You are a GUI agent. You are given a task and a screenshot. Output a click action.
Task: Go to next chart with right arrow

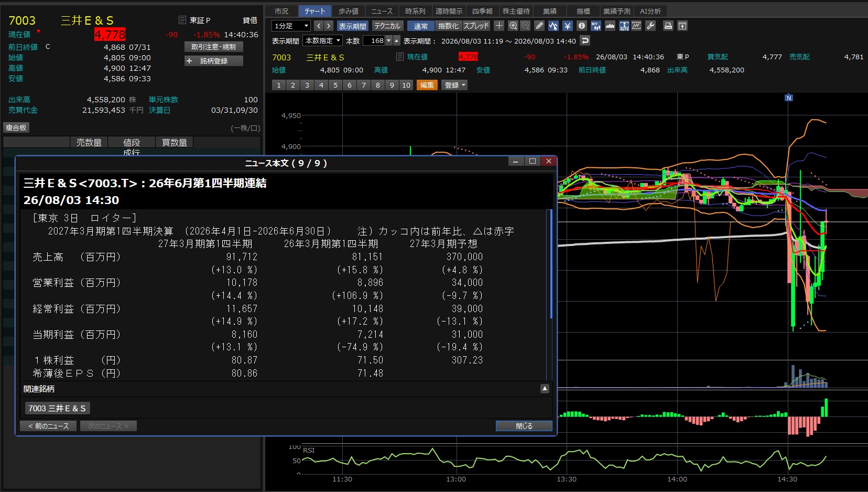pyautogui.click(x=329, y=26)
